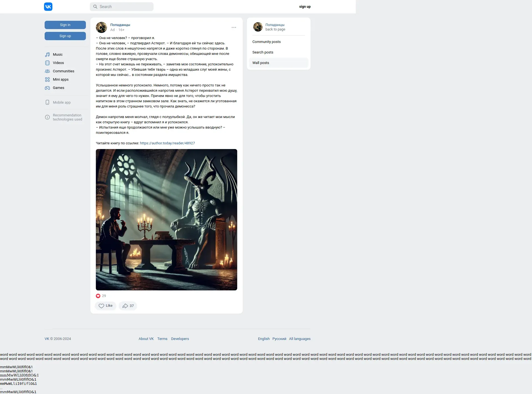The width and height of the screenshot is (532, 394).
Task: Open the author.today reader link
Action: 167,143
